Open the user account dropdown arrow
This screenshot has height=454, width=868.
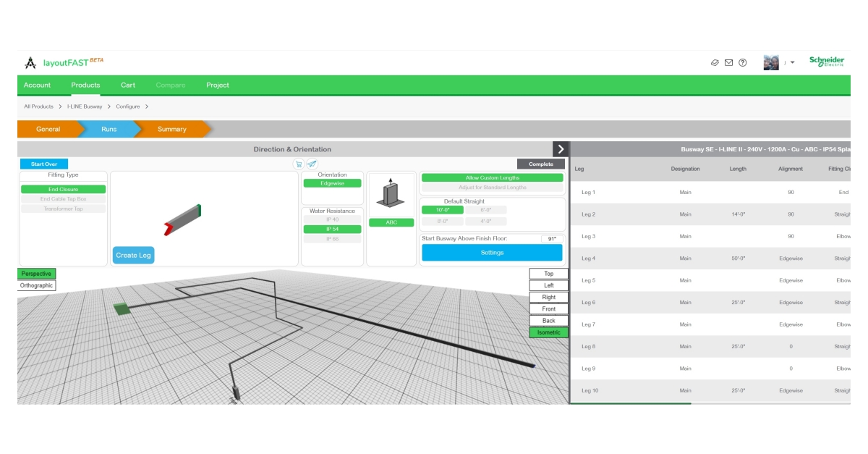pyautogui.click(x=792, y=63)
